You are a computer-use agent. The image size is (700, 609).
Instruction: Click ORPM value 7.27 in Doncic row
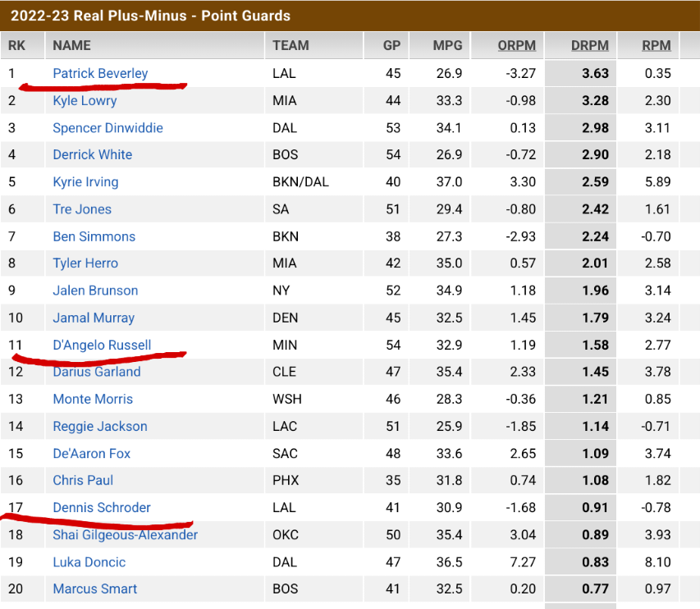(522, 561)
